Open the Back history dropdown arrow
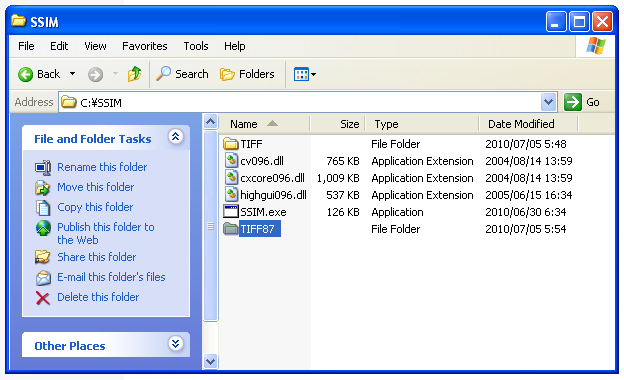 (72, 74)
